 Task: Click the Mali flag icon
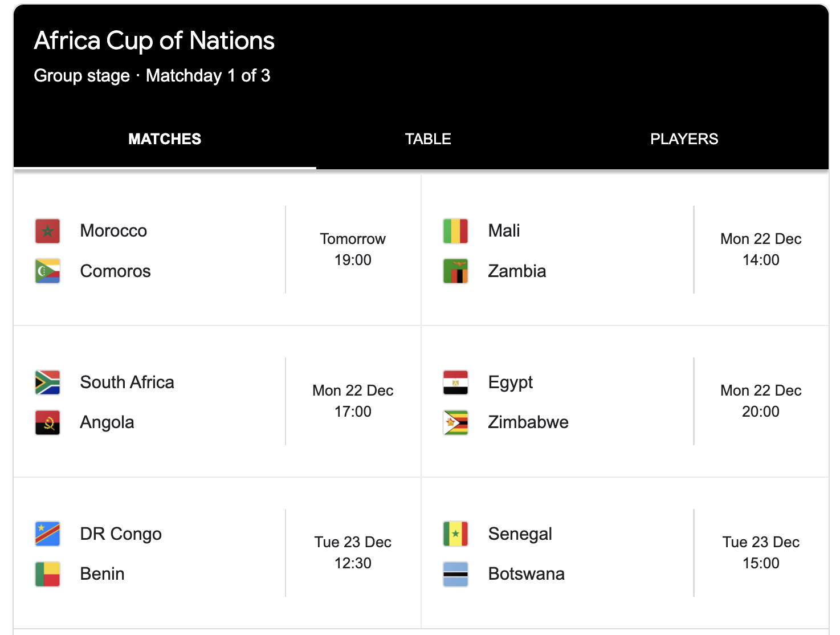tap(455, 231)
